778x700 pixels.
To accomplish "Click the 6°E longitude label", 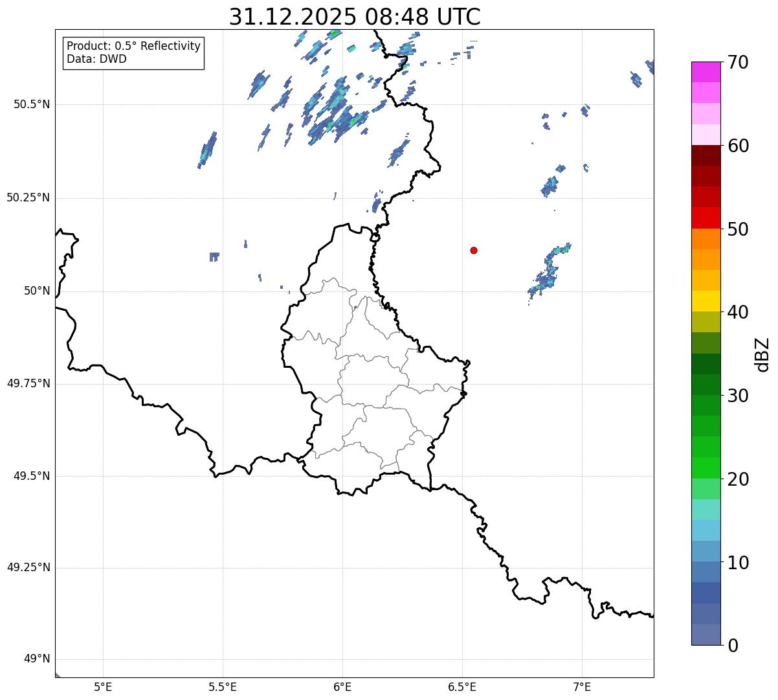I will [342, 686].
